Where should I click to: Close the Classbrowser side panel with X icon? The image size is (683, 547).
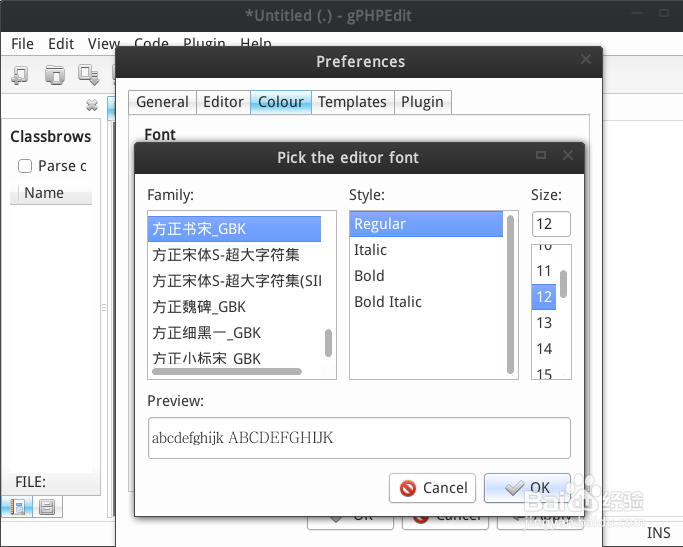pos(92,105)
